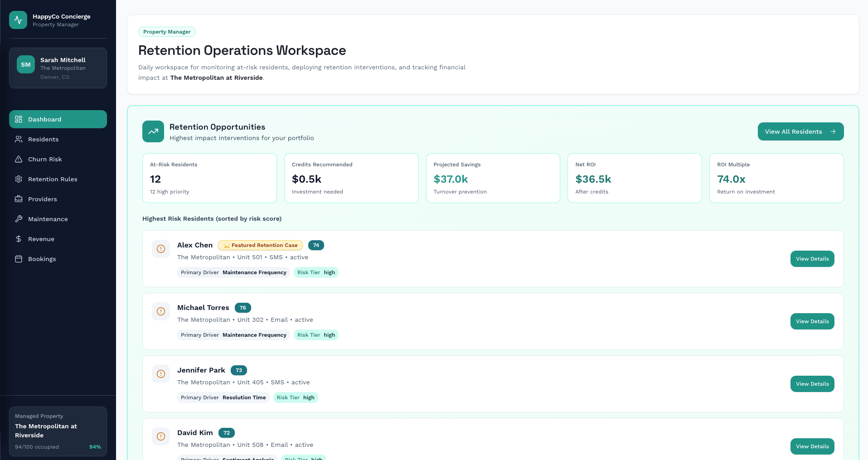The image size is (868, 460).
Task: Click Michael Torres's Risk Tier high tag
Action: click(x=316, y=335)
